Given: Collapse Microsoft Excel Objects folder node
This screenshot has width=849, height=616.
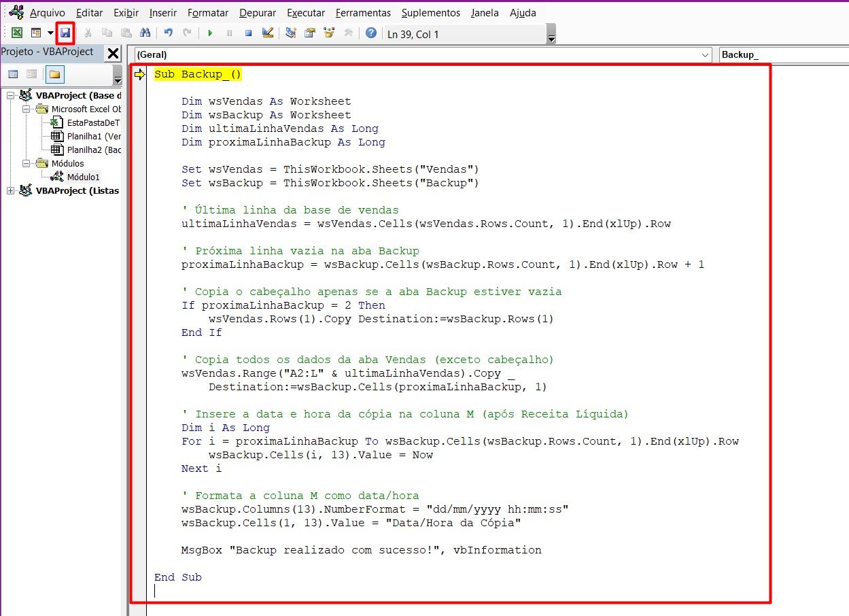Looking at the screenshot, I should tap(26, 109).
